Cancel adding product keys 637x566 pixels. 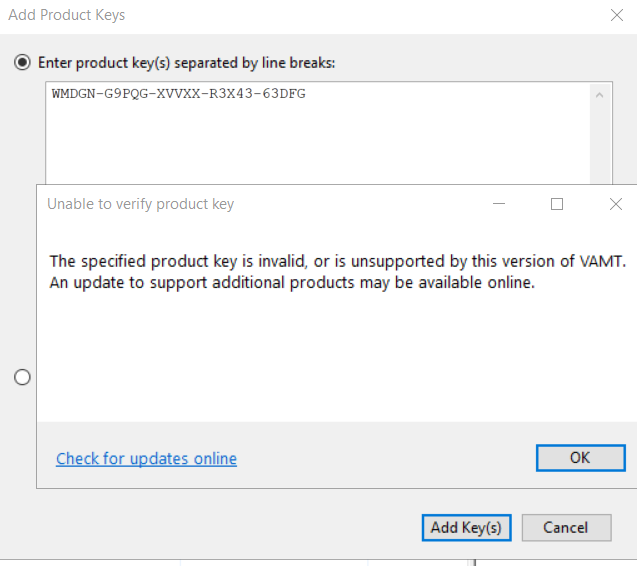point(566,528)
